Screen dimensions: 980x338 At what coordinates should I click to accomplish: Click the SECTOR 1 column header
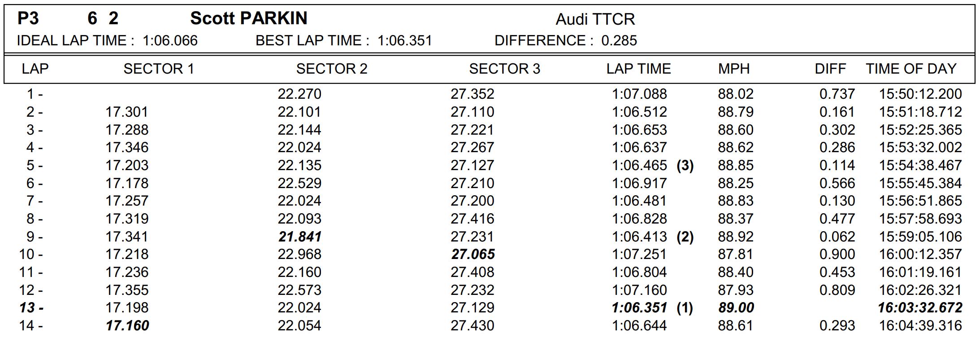159,69
